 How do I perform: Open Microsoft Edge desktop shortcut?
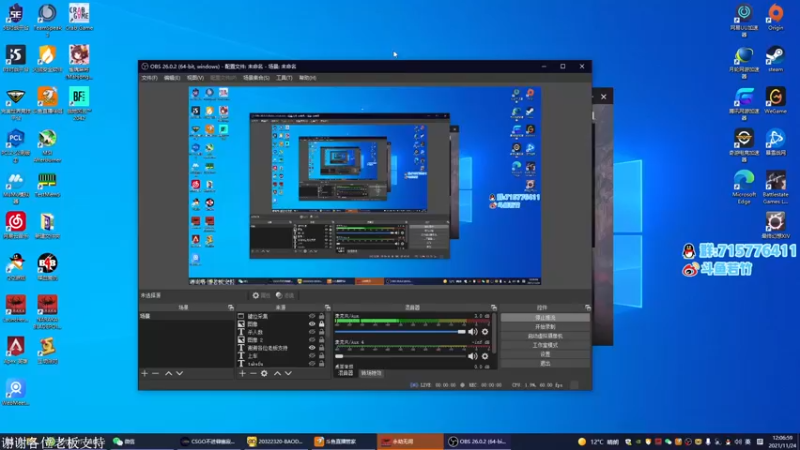pos(744,187)
